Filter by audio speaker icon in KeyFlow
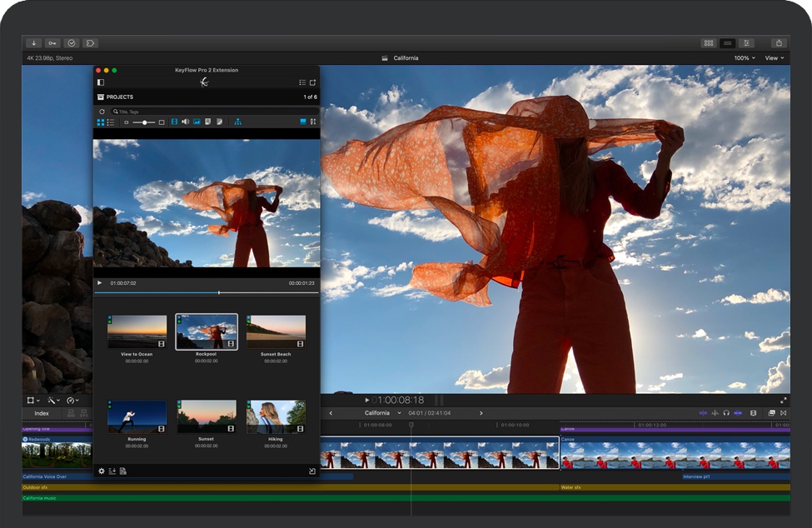This screenshot has height=528, width=812. tap(186, 122)
